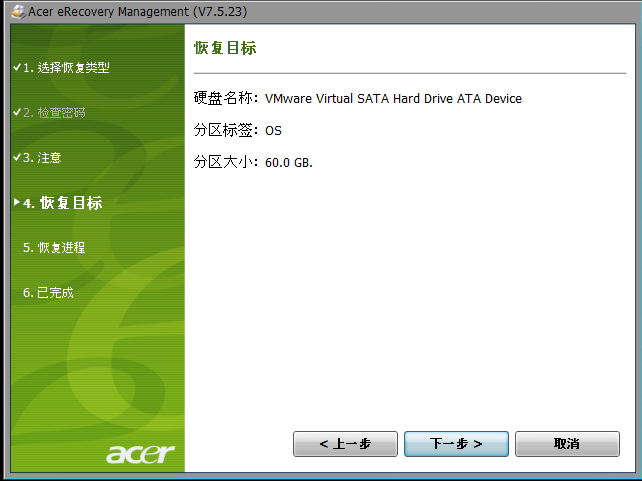Click the VMware Virtual SATA Hard Drive text
642x481 pixels.
point(393,99)
